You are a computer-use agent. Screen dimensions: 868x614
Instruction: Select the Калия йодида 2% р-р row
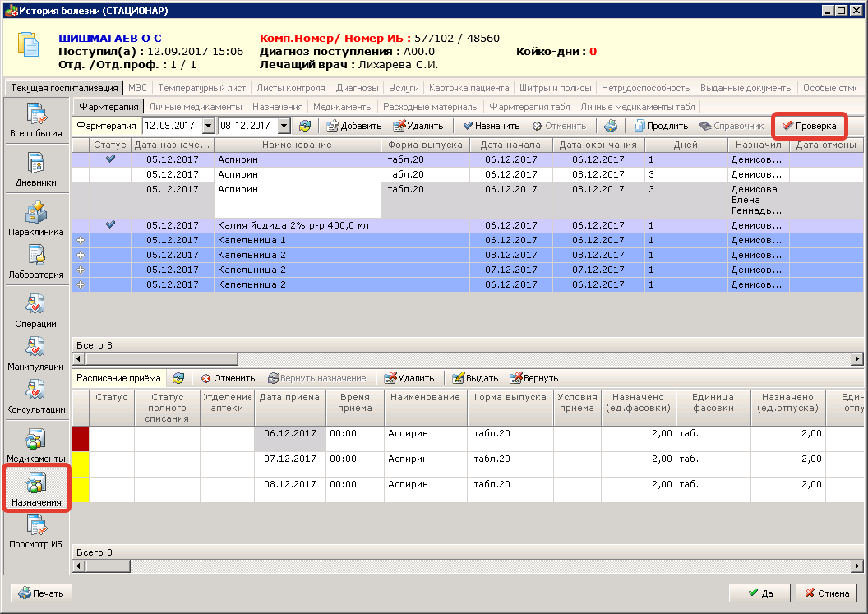tap(467, 225)
